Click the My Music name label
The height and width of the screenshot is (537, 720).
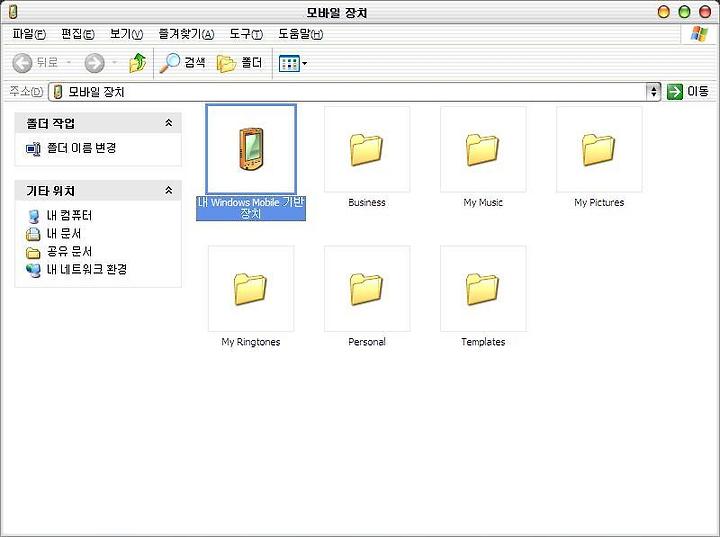tap(483, 203)
